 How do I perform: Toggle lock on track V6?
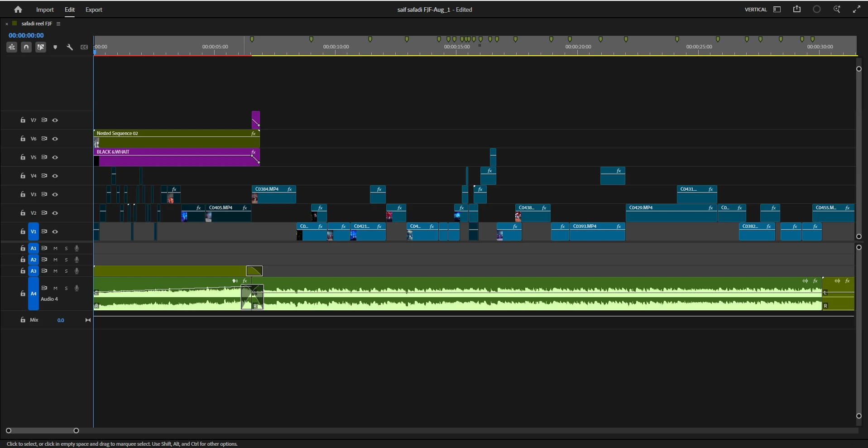[x=23, y=139]
